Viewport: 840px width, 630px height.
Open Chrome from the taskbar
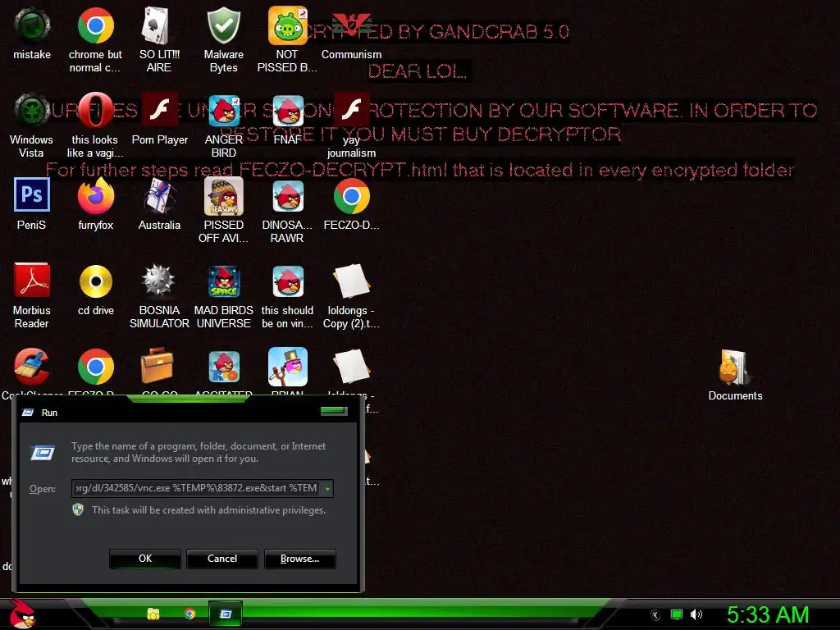pyautogui.click(x=189, y=614)
